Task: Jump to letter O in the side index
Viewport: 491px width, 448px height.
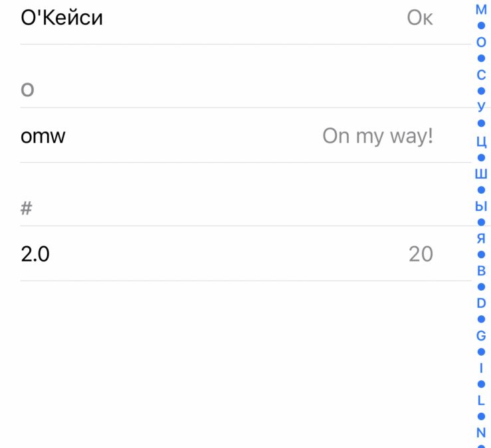Action: (481, 42)
